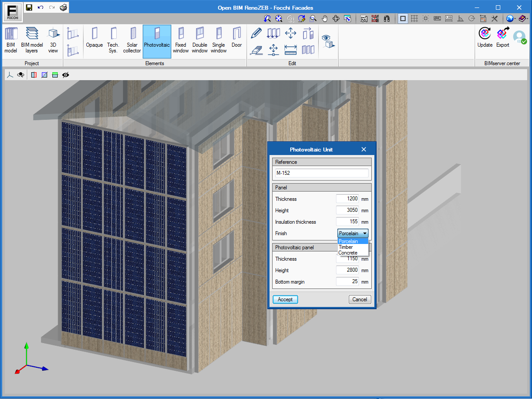Select the pencil Edit tool

click(x=256, y=33)
